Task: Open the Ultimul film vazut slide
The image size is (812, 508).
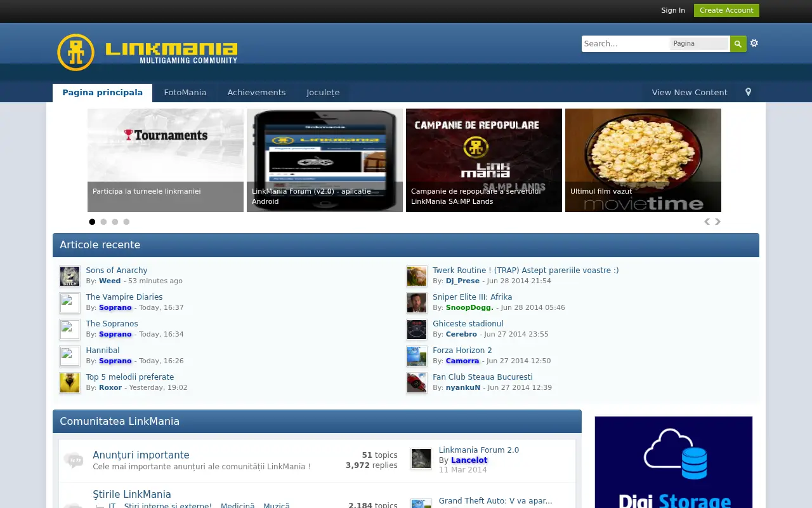Action: (x=643, y=160)
